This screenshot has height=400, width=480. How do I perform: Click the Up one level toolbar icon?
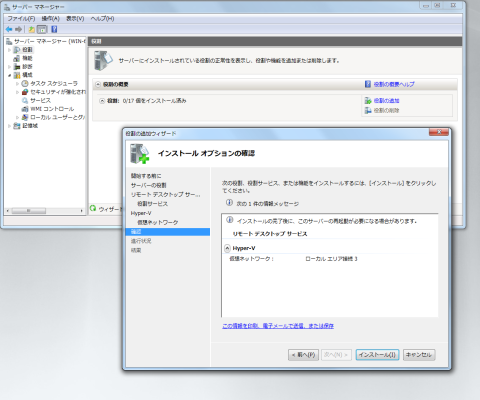click(32, 29)
